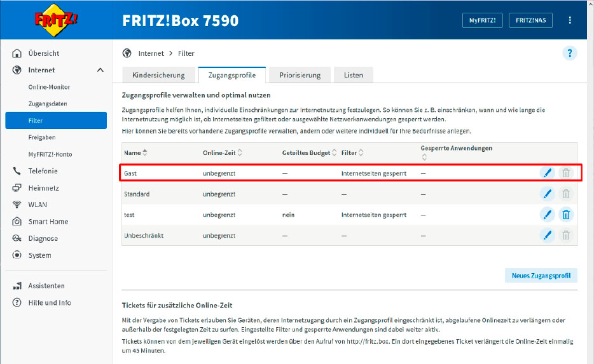
Task: Click the Smart Home icon
Action: pyautogui.click(x=17, y=221)
